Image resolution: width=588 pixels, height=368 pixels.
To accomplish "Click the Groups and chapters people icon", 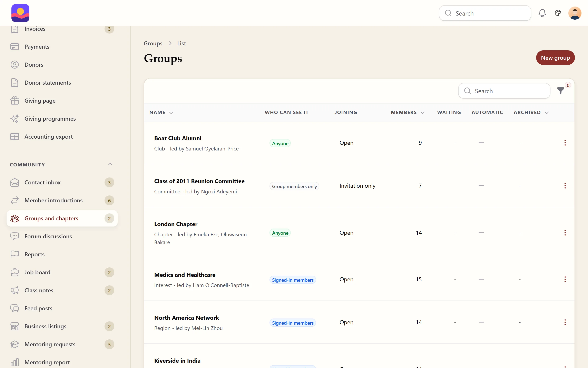I will [x=14, y=218].
